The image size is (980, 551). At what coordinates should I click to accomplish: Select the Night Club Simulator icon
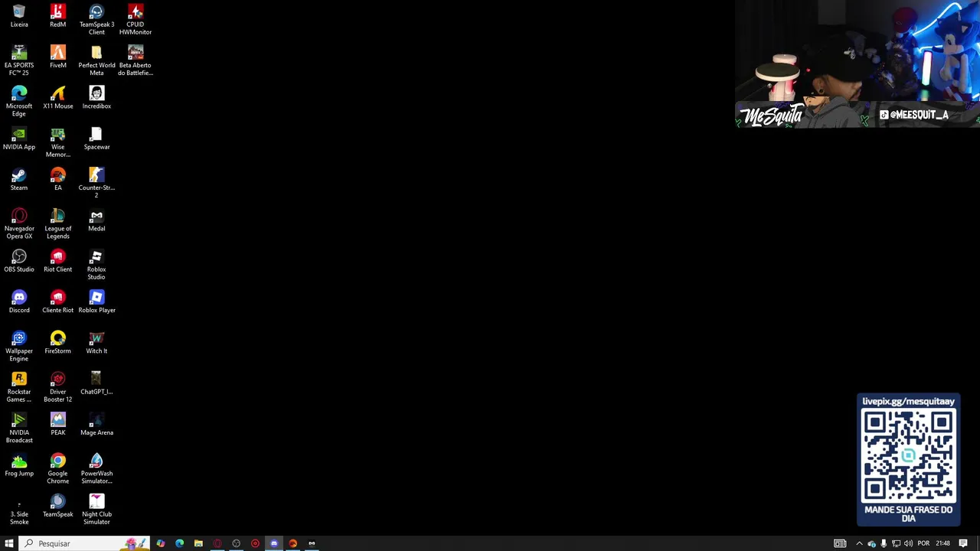tap(96, 509)
